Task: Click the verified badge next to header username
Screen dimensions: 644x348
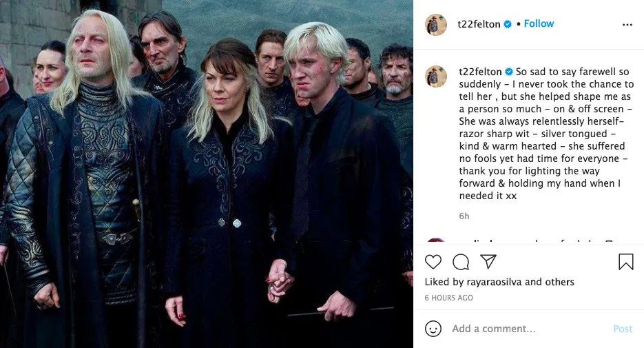Action: point(508,24)
